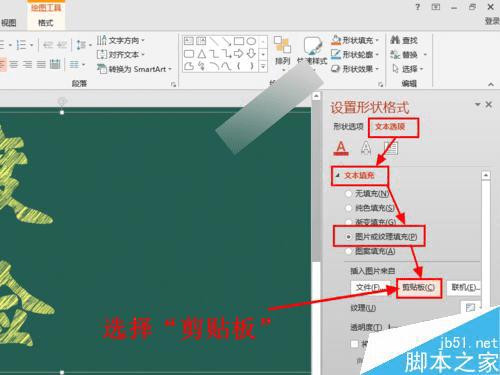
Task: Open the 选择 select menu
Action: pyautogui.click(x=407, y=69)
